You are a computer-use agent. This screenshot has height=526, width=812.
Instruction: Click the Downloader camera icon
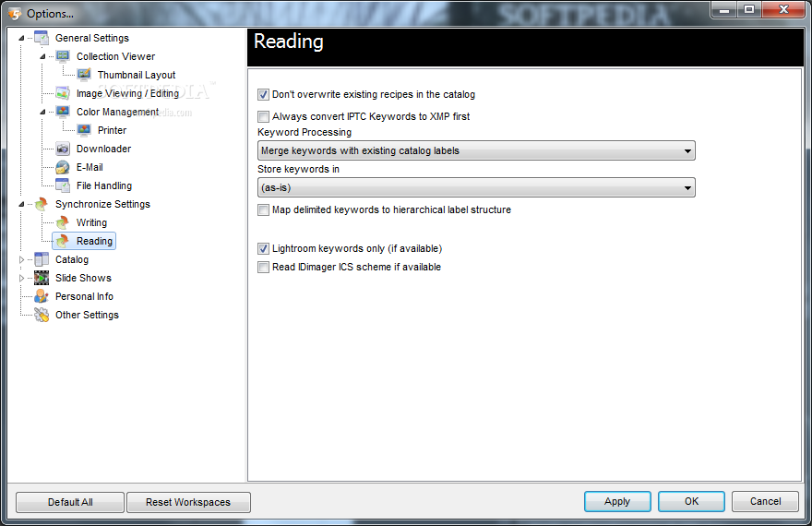(x=63, y=149)
